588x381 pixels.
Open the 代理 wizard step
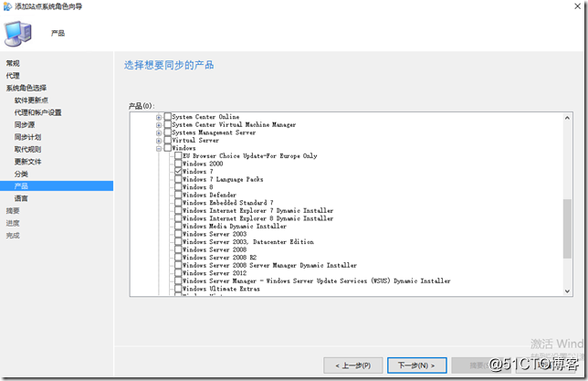[x=13, y=76]
